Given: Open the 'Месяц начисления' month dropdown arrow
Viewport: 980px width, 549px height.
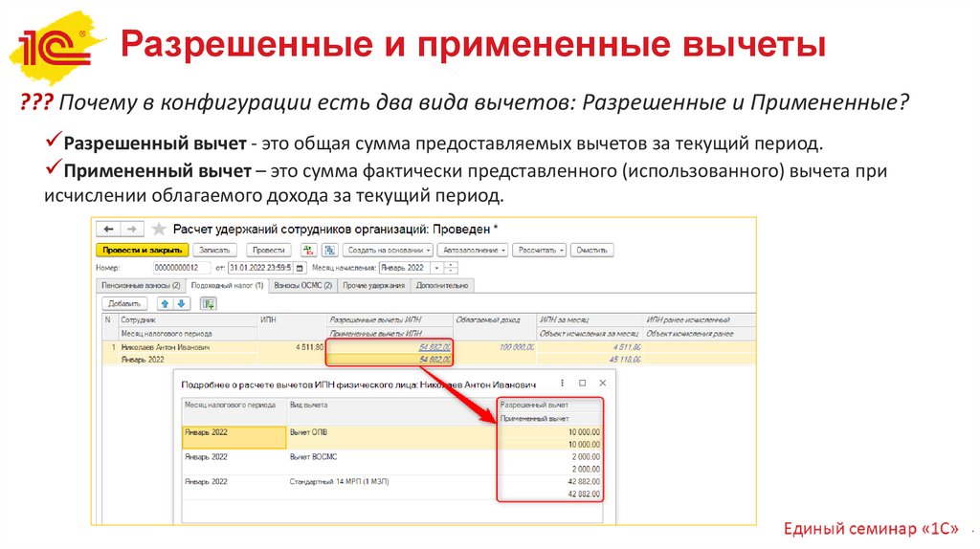Looking at the screenshot, I should pos(437,268).
